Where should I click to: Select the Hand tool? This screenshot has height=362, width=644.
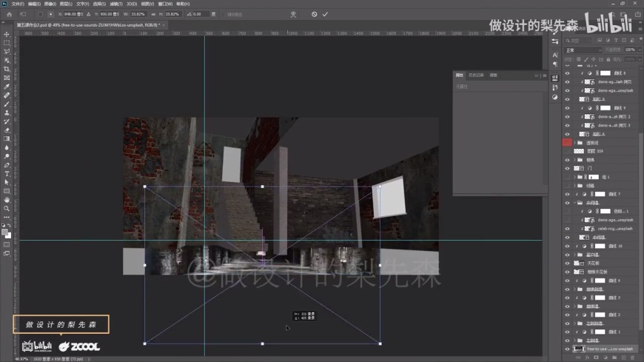[7, 200]
